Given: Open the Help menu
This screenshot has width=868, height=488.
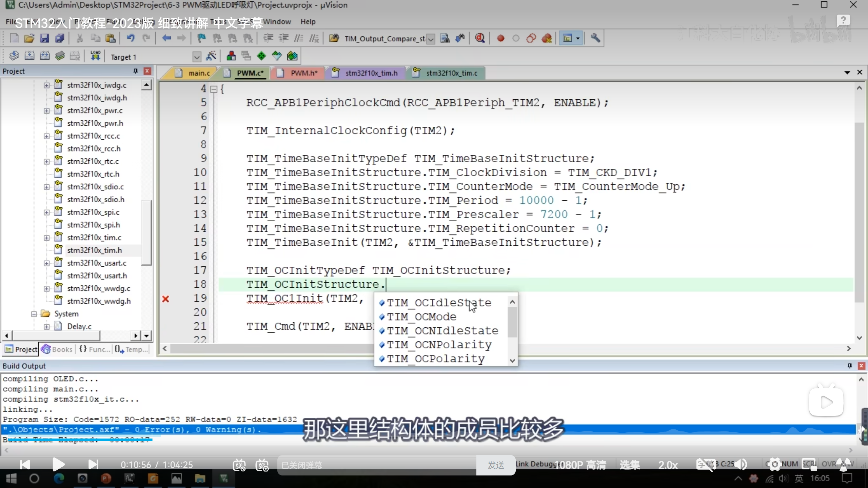Looking at the screenshot, I should [308, 22].
